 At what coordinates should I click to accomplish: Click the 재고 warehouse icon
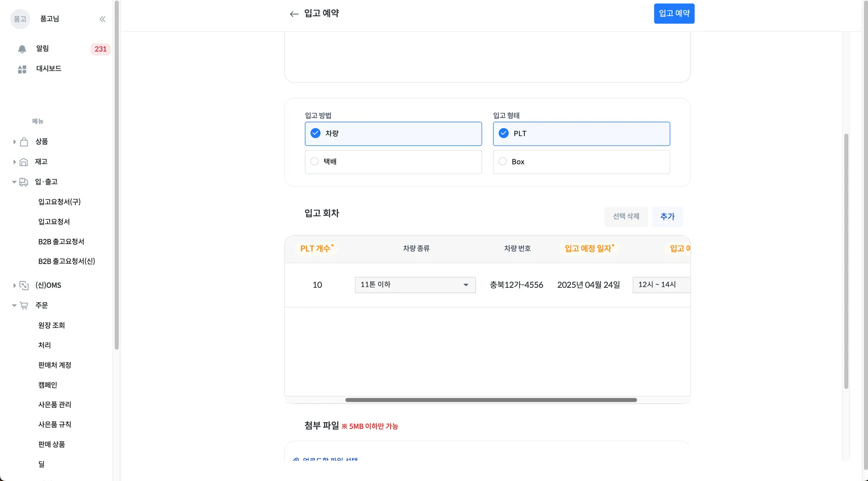point(24,162)
